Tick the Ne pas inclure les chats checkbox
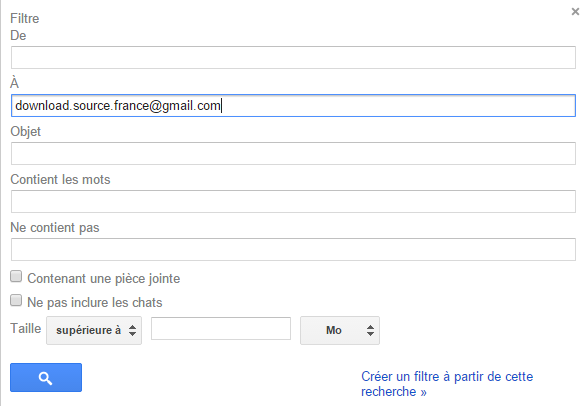587x406 pixels. pyautogui.click(x=16, y=300)
